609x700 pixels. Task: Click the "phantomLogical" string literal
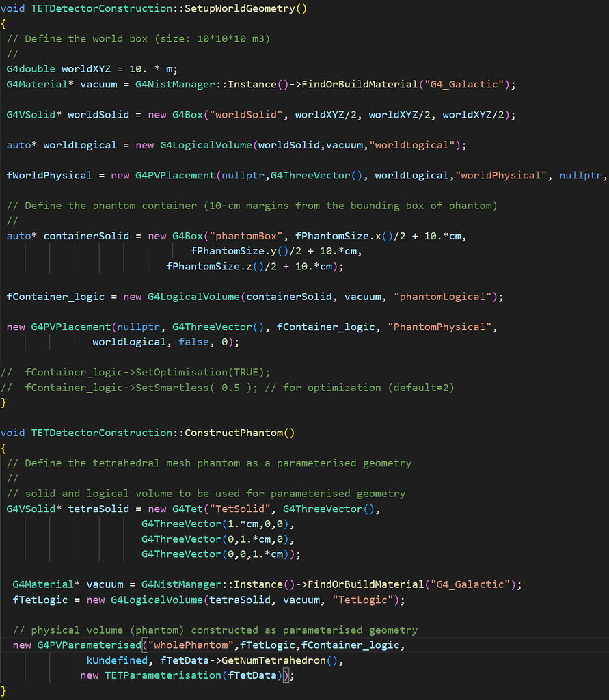442,297
